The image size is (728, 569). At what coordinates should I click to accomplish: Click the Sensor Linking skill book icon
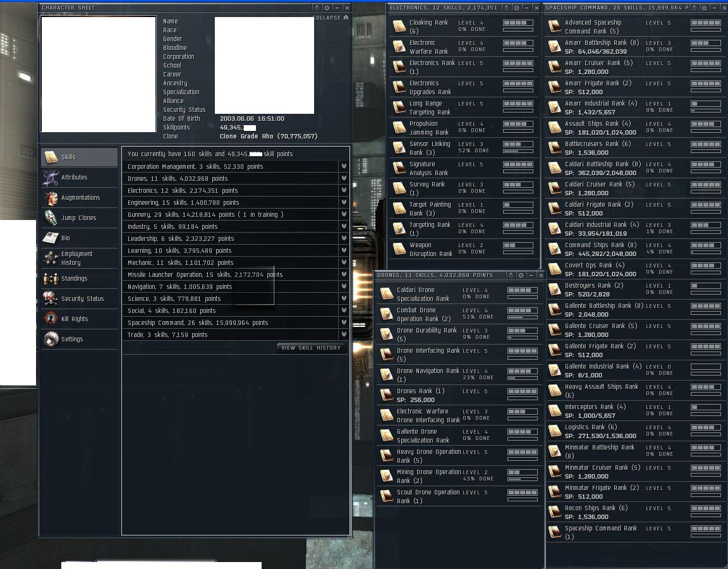[x=399, y=148]
